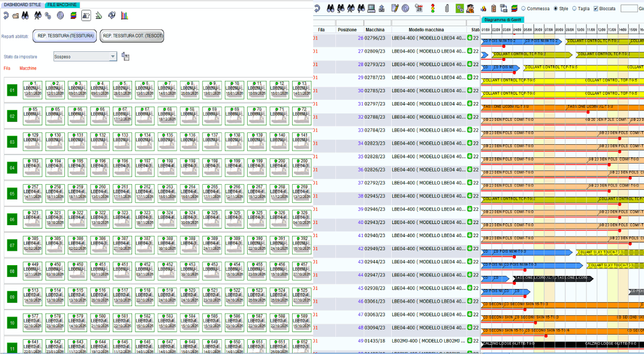The height and width of the screenshot is (354, 644).
Task: Click the Posizione column header
Action: point(347,30)
